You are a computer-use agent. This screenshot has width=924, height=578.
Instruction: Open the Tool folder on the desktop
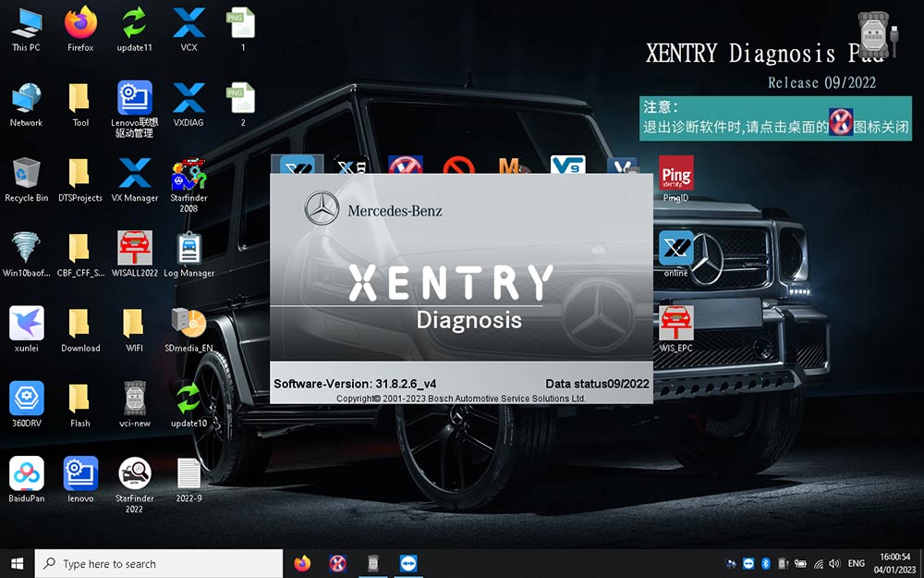click(x=80, y=105)
